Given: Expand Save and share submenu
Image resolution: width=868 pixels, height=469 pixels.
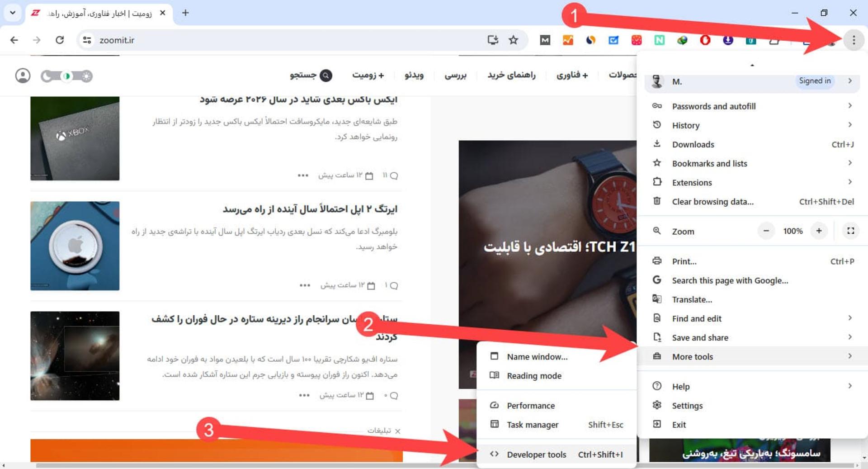Looking at the screenshot, I should tap(752, 337).
